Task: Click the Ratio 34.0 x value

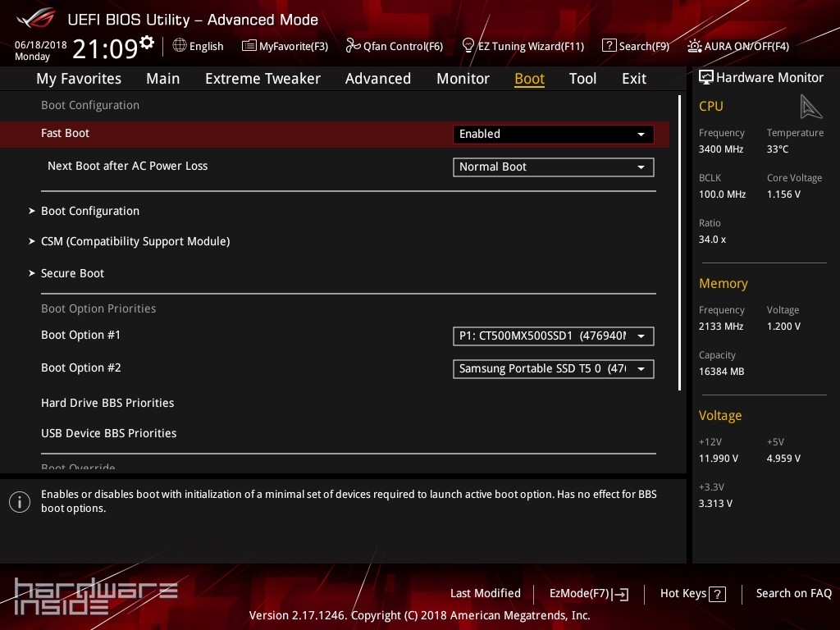Action: coord(712,240)
